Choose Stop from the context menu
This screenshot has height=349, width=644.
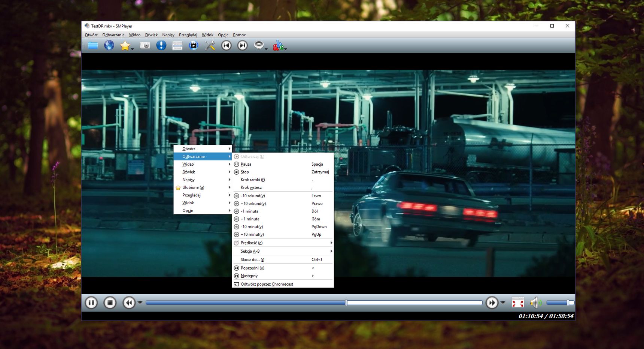[283, 172]
